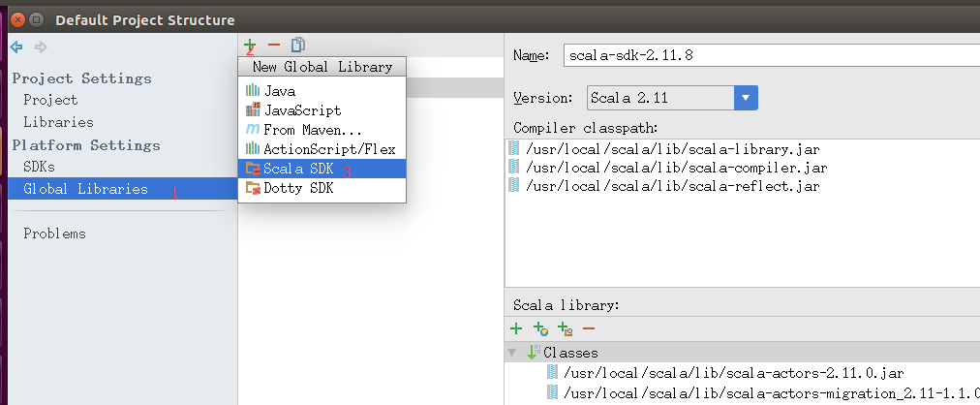Choose JavaScript library type
This screenshot has width=980, height=405.
(322, 110)
